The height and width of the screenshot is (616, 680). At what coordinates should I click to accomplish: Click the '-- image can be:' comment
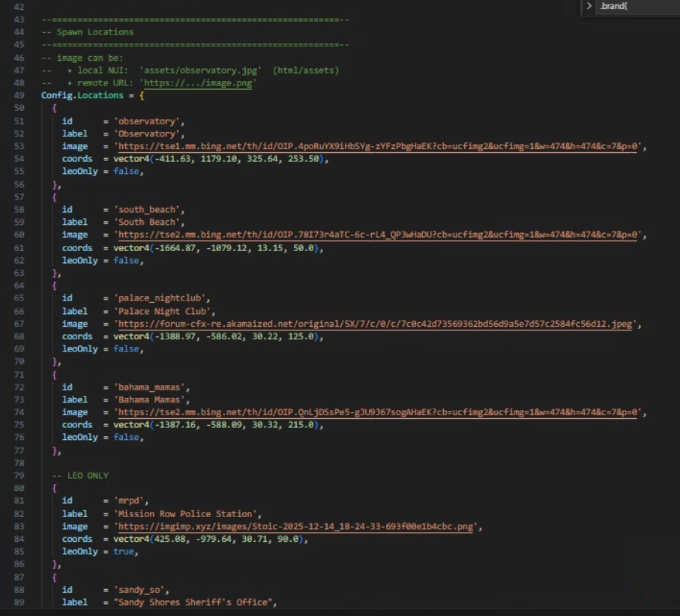point(82,58)
